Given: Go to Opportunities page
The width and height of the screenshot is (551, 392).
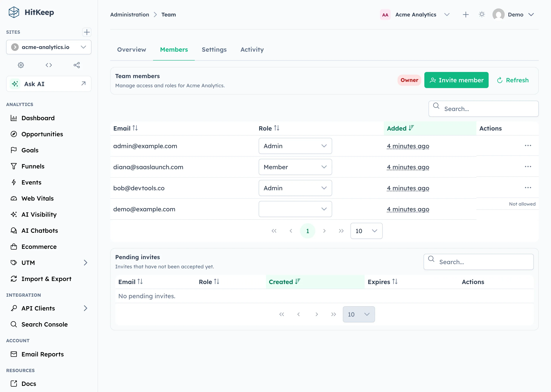Looking at the screenshot, I should 49,134.
